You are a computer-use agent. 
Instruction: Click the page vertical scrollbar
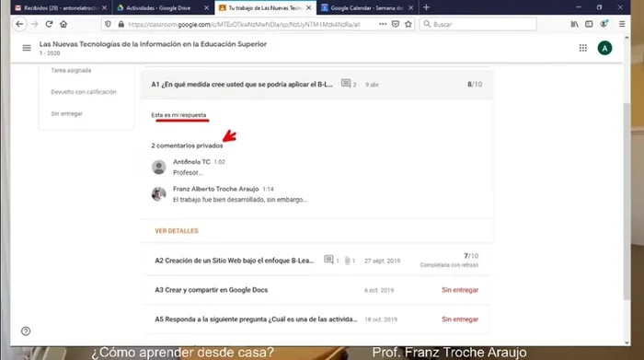click(x=627, y=202)
